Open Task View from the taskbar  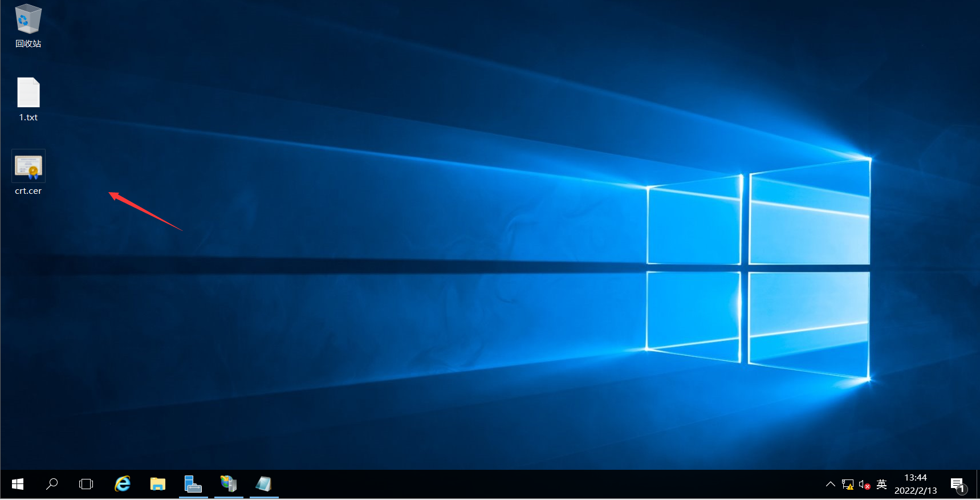pyautogui.click(x=86, y=484)
